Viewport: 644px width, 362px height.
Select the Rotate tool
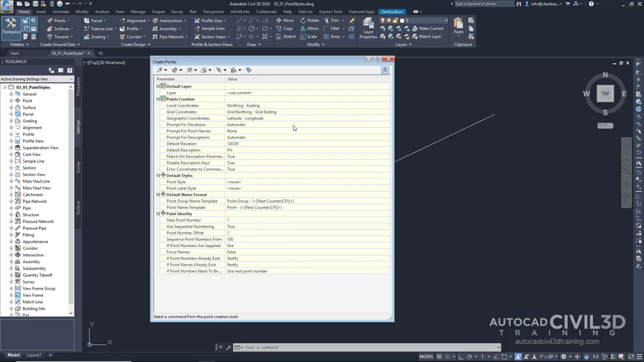click(310, 20)
